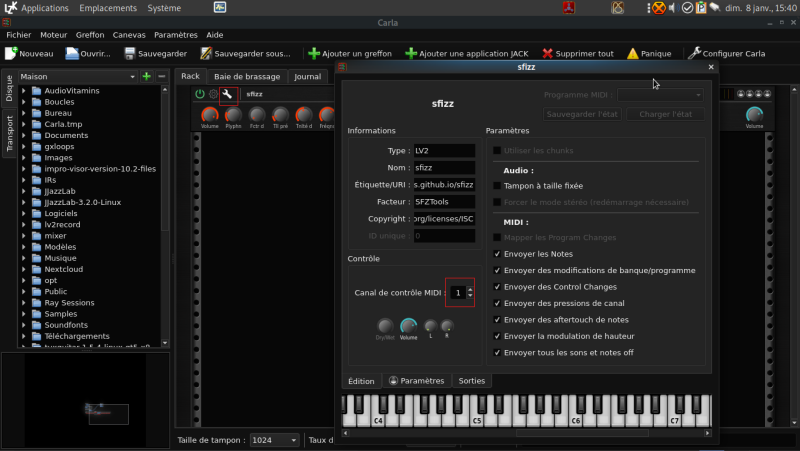Image resolution: width=800 pixels, height=451 pixels.
Task: Open the Maison location dropdown
Action: tap(78, 77)
